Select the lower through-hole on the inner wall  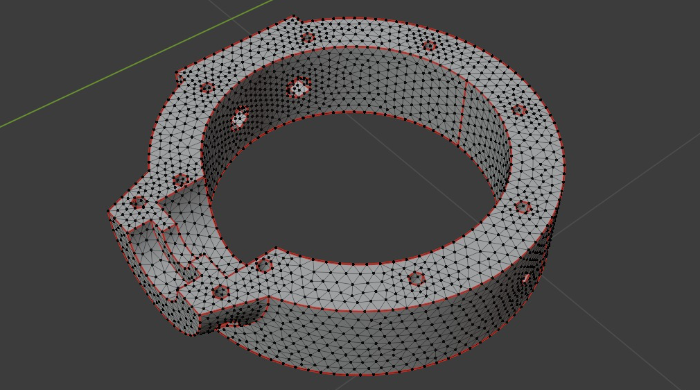click(x=240, y=118)
